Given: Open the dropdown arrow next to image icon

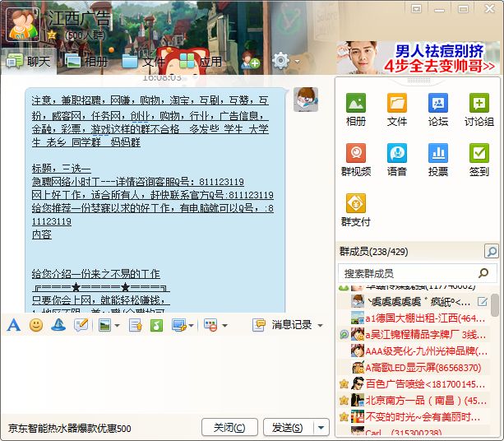Looking at the screenshot, I should point(117,326).
